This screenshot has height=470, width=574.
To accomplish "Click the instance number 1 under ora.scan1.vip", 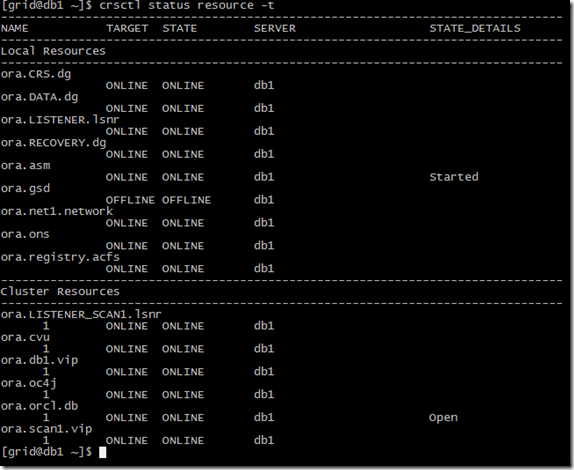I will (46, 440).
